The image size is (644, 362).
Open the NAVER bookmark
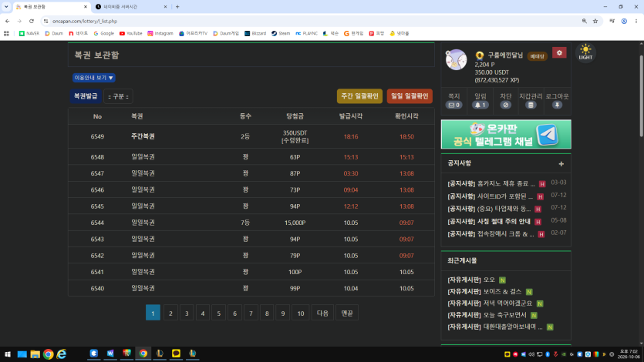point(29,33)
